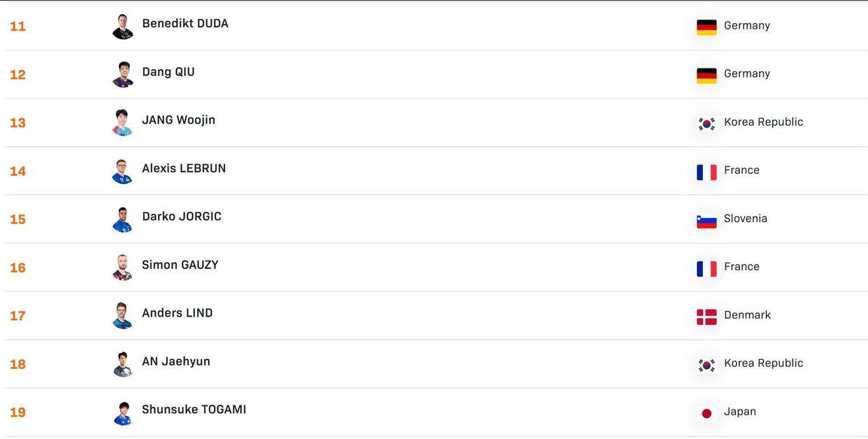
Task: Click rank number 12
Action: click(x=17, y=75)
